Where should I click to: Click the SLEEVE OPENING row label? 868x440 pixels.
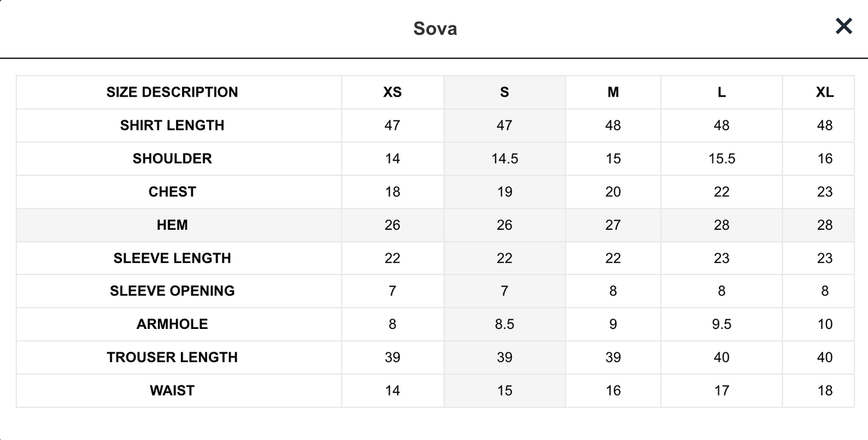pos(172,291)
